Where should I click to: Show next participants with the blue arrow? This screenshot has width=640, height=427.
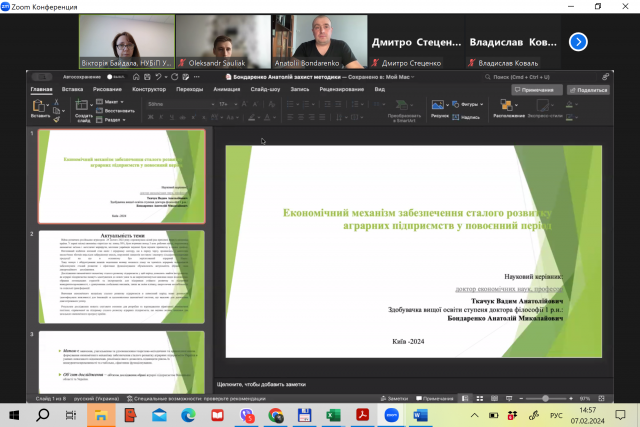coord(577,42)
